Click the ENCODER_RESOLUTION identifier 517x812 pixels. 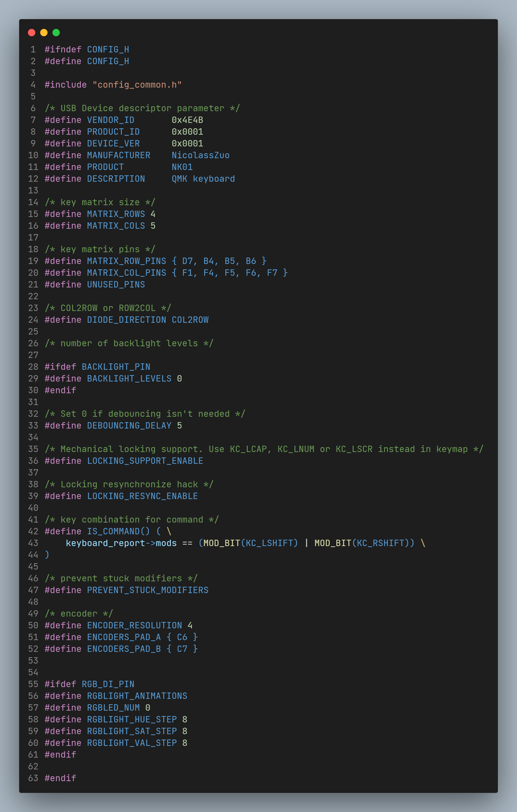[x=134, y=625]
